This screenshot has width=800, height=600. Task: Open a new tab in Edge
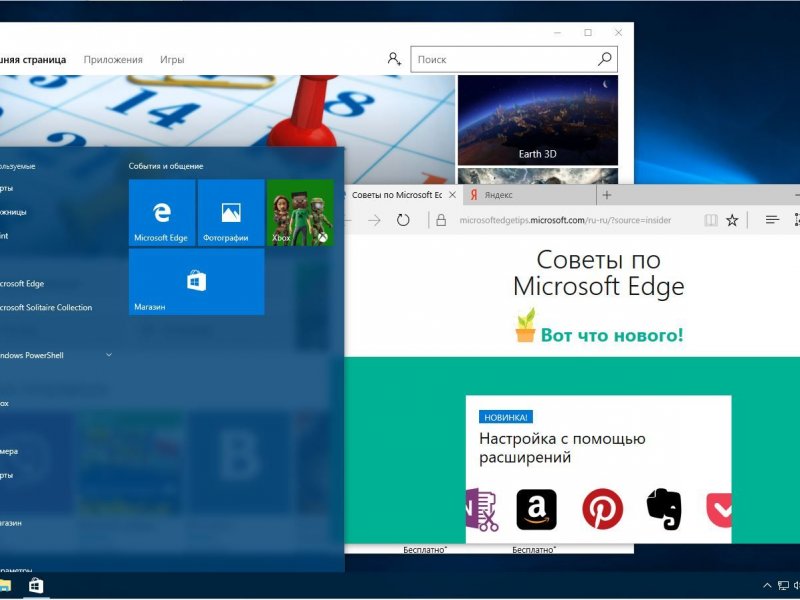[607, 195]
